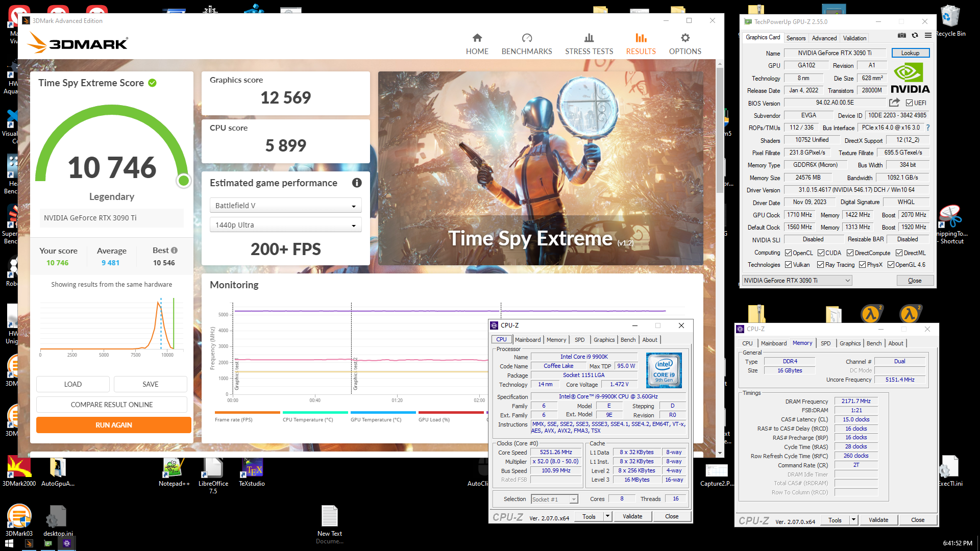Open TeXstudio desktop shortcut
The image size is (980, 551).
(252, 472)
